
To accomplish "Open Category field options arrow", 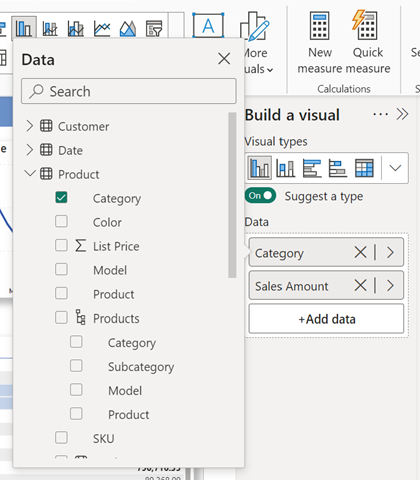I will click(390, 252).
